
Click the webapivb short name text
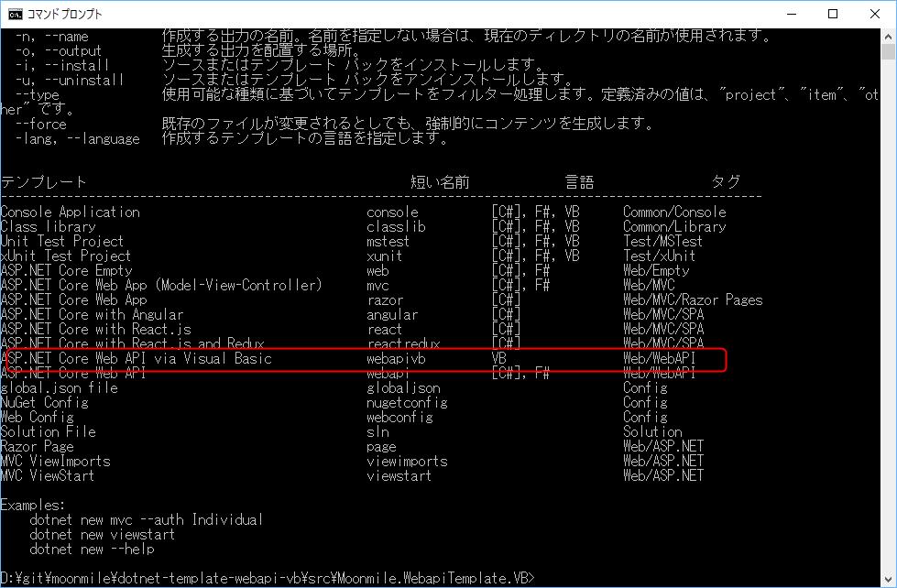pyautogui.click(x=396, y=359)
